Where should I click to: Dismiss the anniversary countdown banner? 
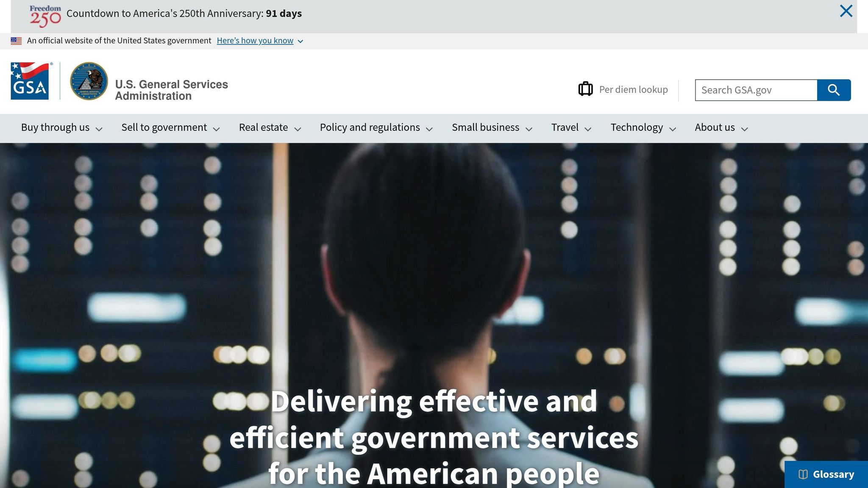coord(846,11)
